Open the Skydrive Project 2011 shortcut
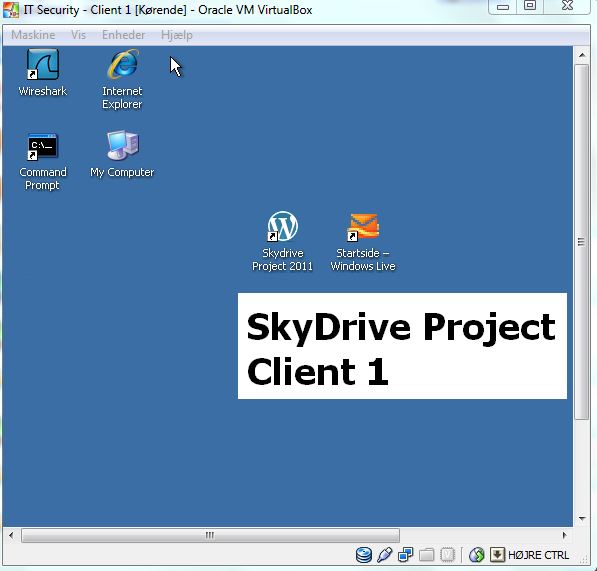 click(x=283, y=241)
